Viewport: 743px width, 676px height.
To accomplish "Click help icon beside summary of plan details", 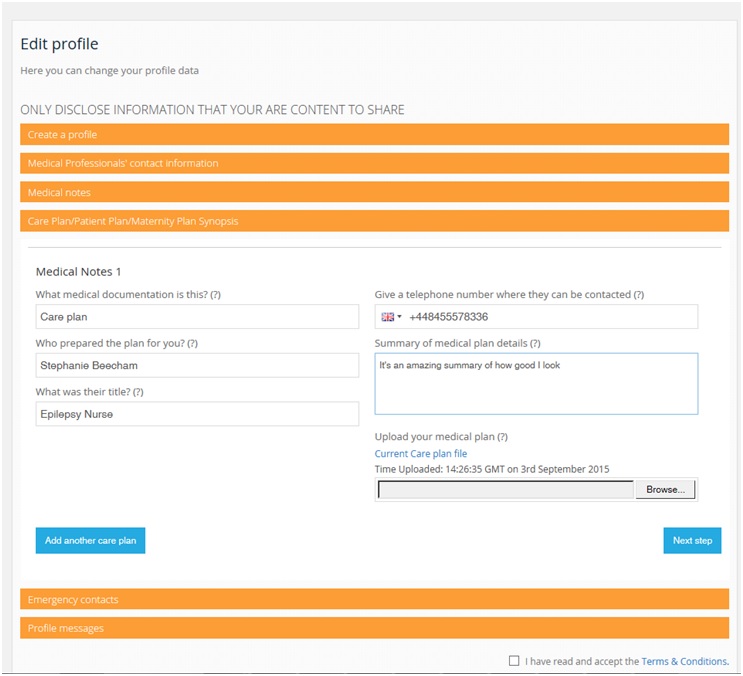I will click(x=535, y=343).
